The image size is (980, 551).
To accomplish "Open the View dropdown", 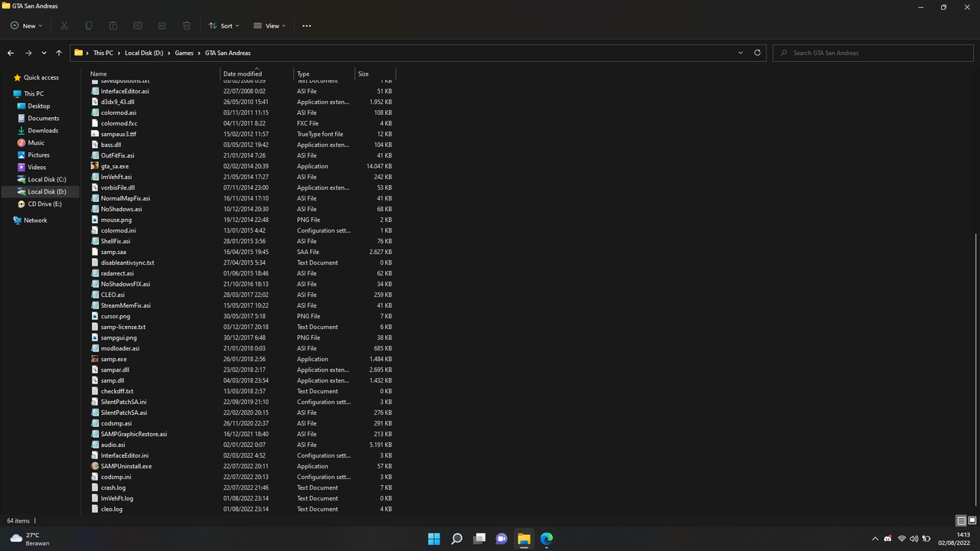I will tap(269, 26).
